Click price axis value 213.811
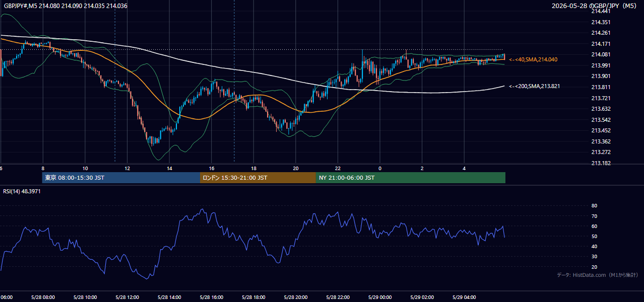Screen dimensions: 644x302 [601, 87]
